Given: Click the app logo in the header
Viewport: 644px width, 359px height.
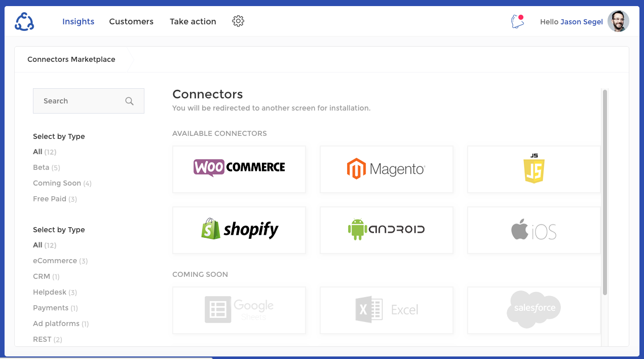Looking at the screenshot, I should click(x=24, y=21).
